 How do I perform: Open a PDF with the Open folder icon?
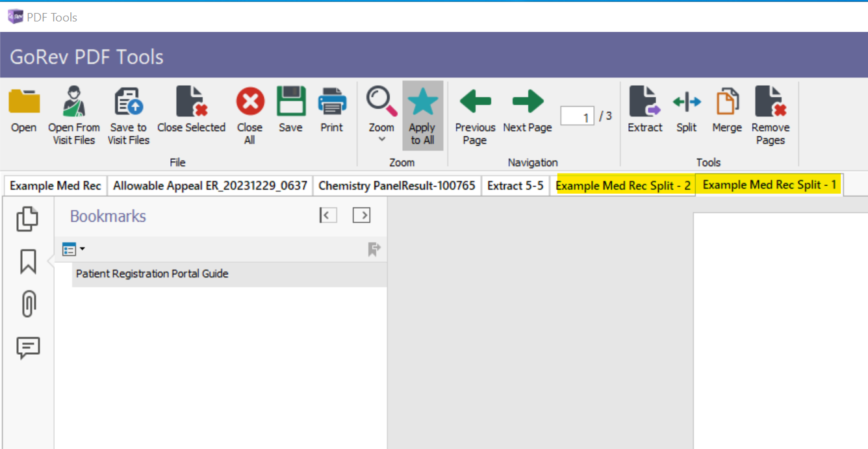[24, 102]
